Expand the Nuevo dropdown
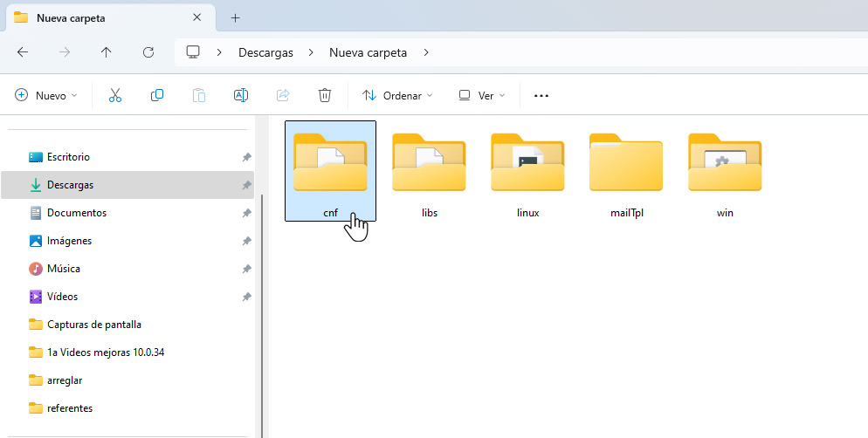The height and width of the screenshot is (438, 868). [x=46, y=96]
